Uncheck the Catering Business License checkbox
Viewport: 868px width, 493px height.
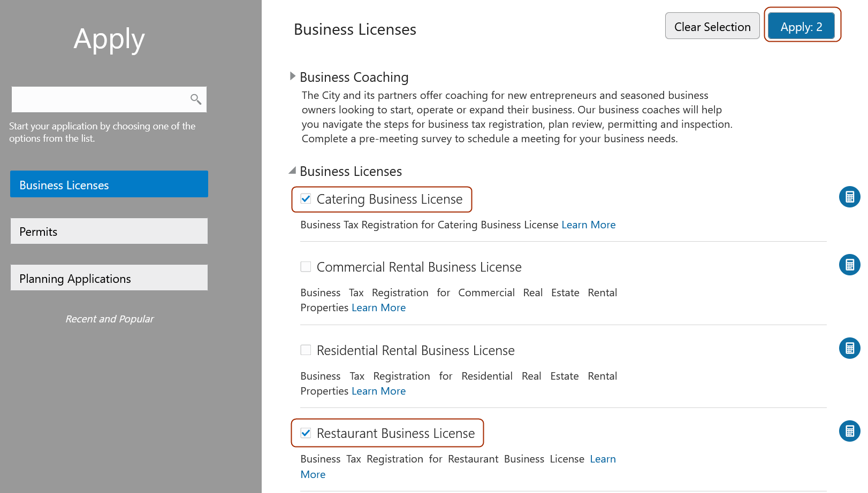click(x=306, y=199)
